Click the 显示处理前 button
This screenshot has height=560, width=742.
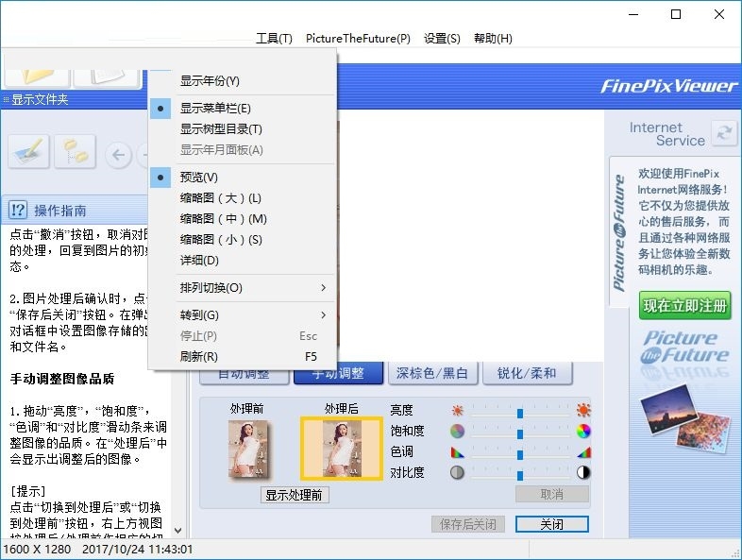coord(295,495)
